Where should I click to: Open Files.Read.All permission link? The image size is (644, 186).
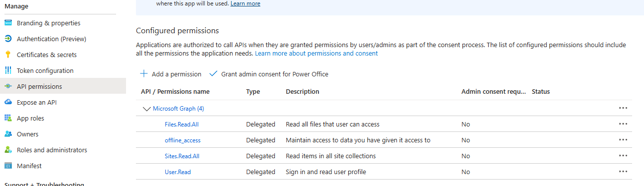point(182,124)
